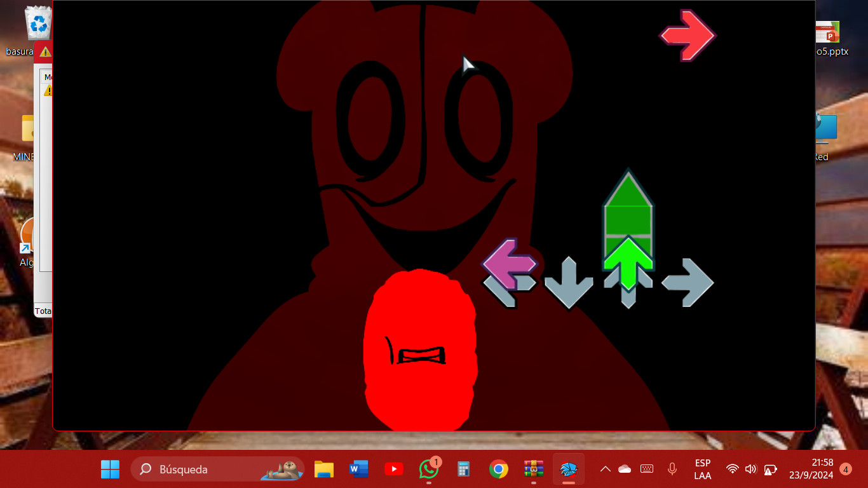The height and width of the screenshot is (488, 868).
Task: Click the red microphone character
Action: pos(420,349)
